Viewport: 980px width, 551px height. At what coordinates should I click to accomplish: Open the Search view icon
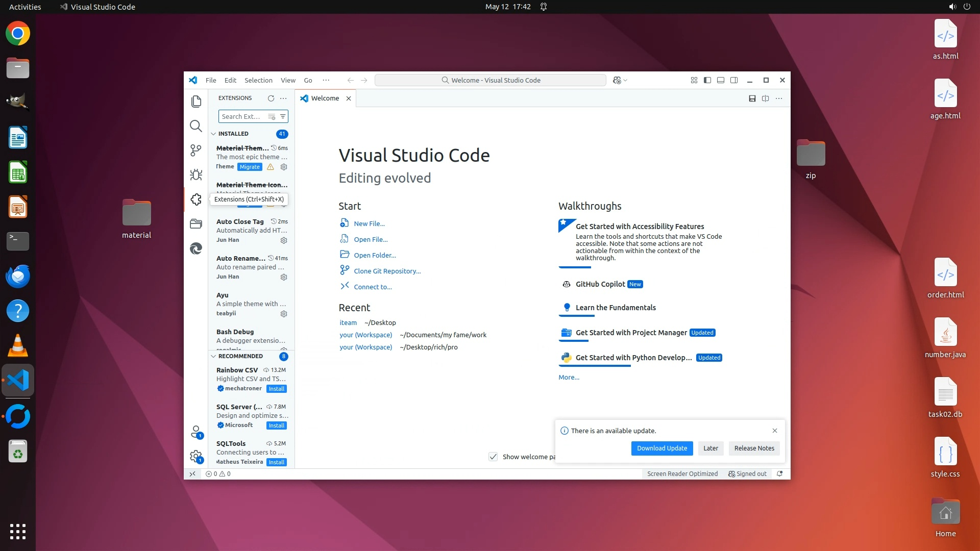[196, 126]
